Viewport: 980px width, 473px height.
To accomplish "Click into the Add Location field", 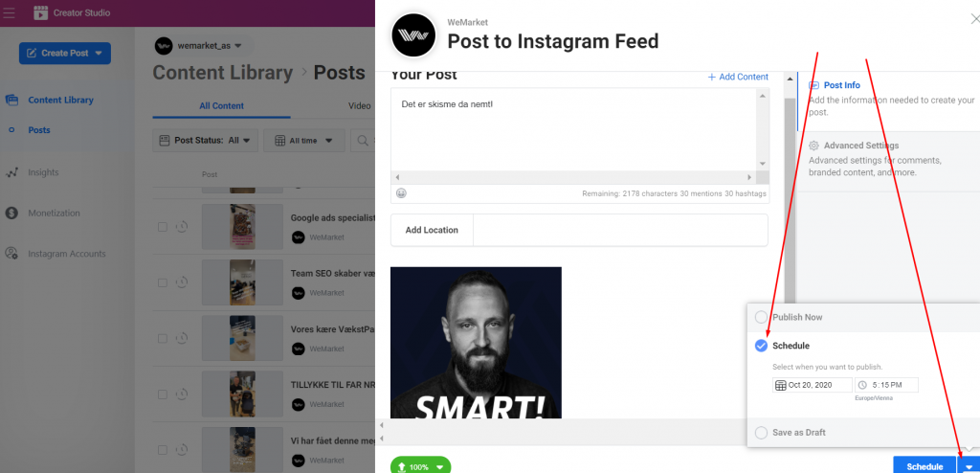I will (x=620, y=230).
